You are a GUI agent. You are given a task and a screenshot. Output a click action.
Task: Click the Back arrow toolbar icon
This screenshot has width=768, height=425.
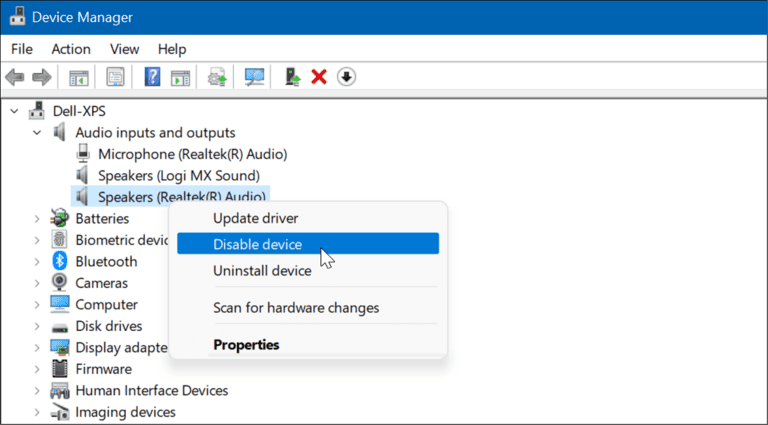coord(15,77)
